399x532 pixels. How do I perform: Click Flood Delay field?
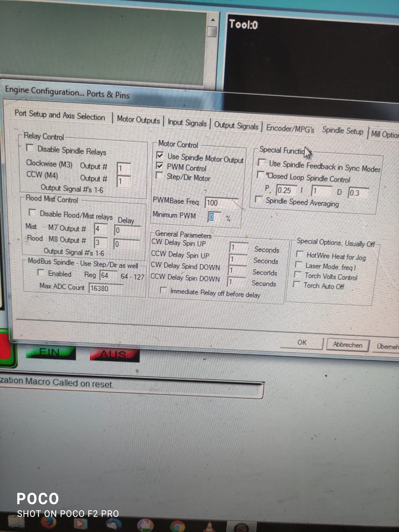(127, 244)
